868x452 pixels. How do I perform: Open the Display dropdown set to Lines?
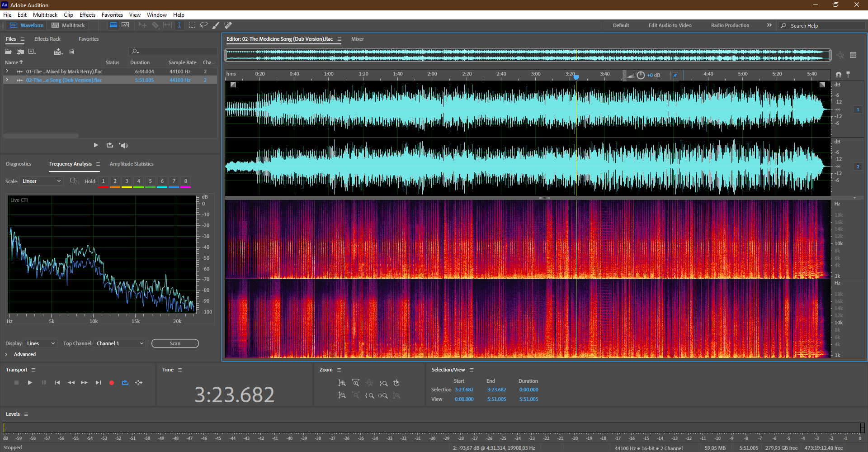click(41, 343)
